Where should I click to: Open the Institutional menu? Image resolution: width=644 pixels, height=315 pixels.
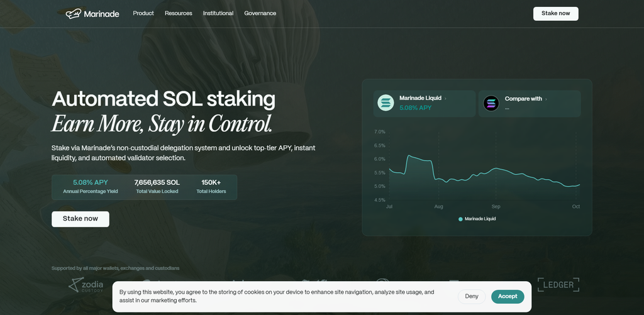pyautogui.click(x=218, y=13)
